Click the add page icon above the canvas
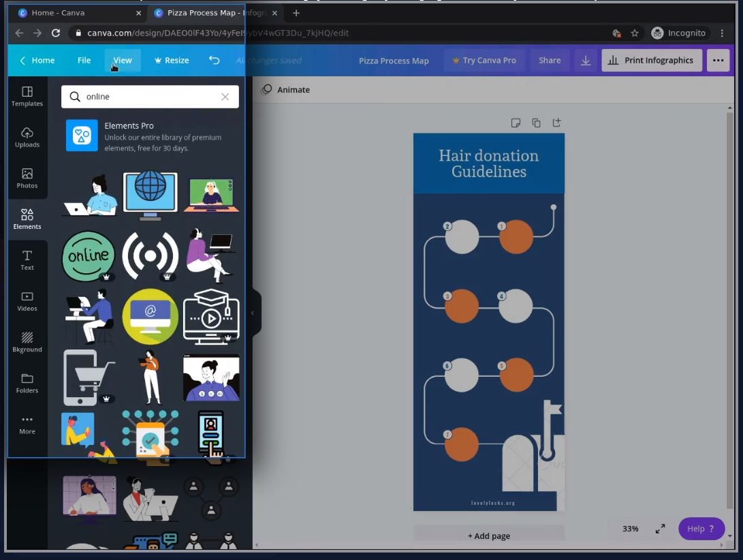The width and height of the screenshot is (743, 560). 557,123
